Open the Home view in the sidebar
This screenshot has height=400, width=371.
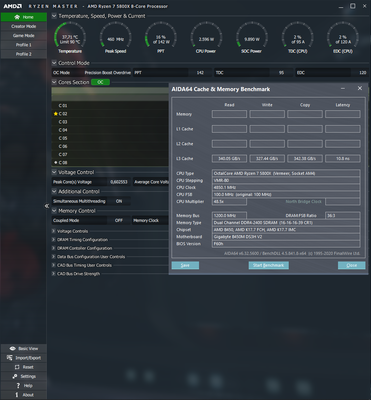click(x=24, y=17)
